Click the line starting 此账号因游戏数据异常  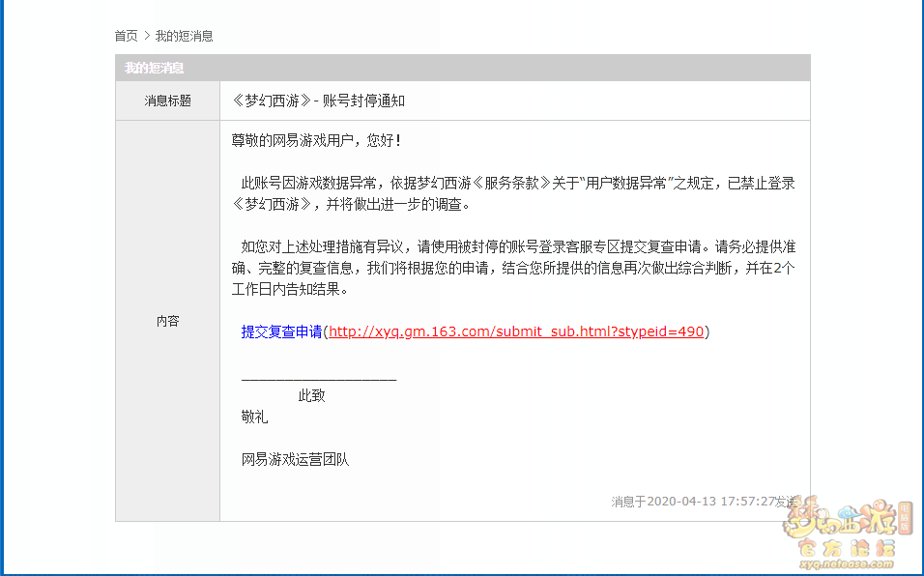518,184
